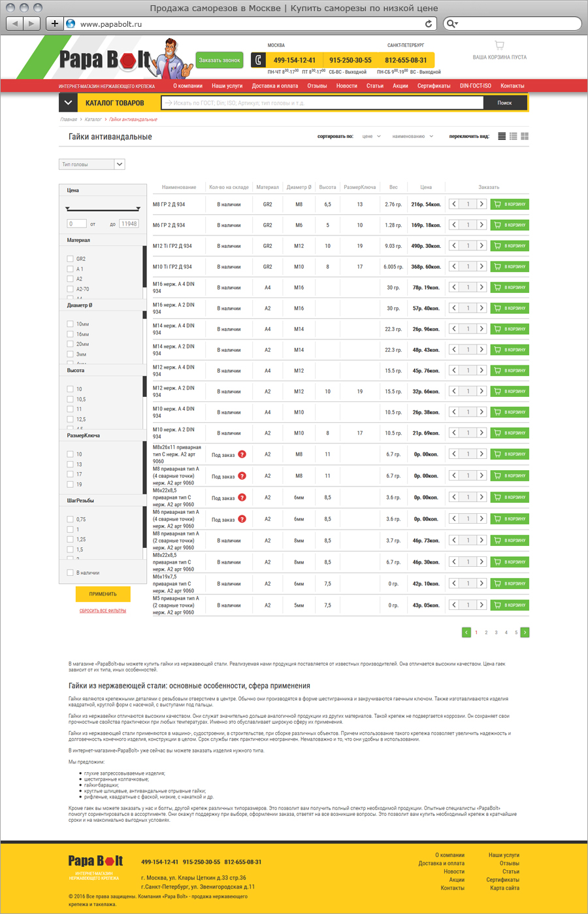The image size is (588, 914).
Task: Click the yellow 'Применить' button
Action: click(x=103, y=594)
